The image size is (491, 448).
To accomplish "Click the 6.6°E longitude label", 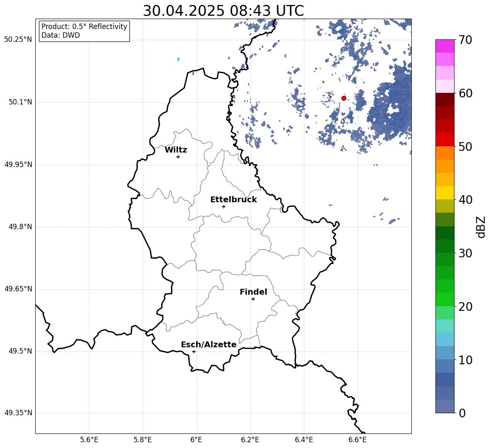I will (357, 440).
